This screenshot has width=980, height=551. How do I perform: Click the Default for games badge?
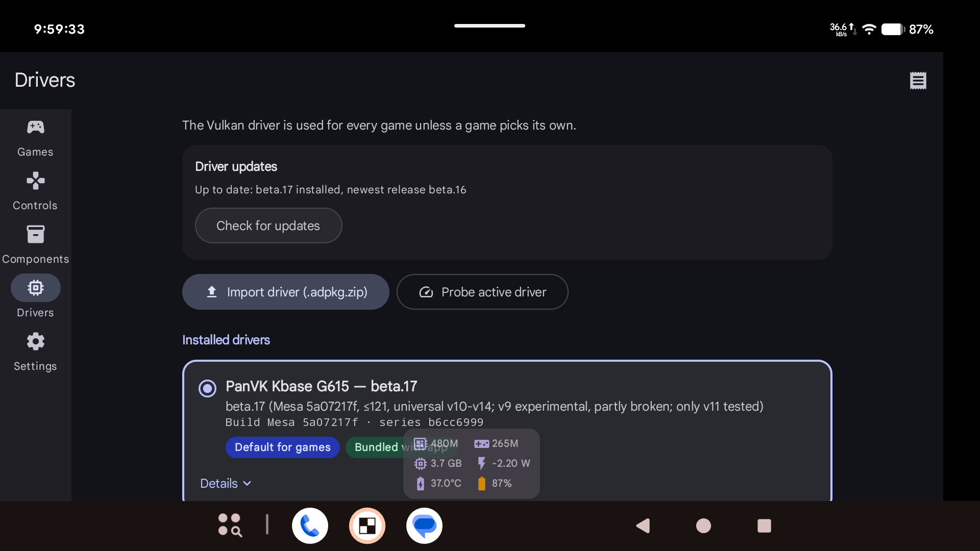(x=282, y=447)
